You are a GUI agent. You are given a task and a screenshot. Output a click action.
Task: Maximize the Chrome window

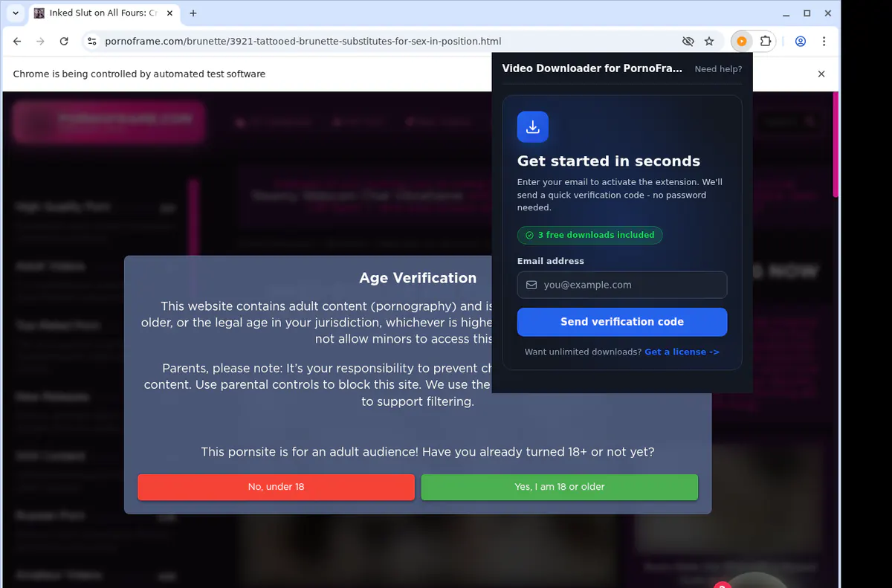click(x=807, y=13)
